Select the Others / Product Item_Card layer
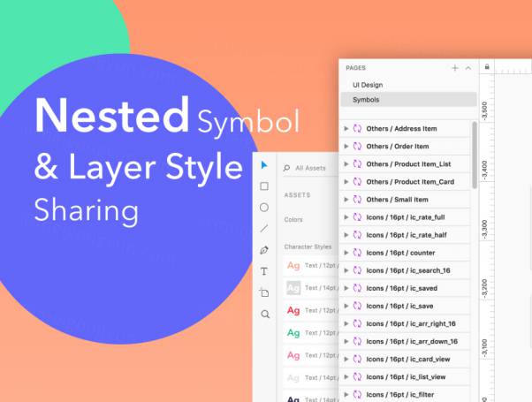 408,182
